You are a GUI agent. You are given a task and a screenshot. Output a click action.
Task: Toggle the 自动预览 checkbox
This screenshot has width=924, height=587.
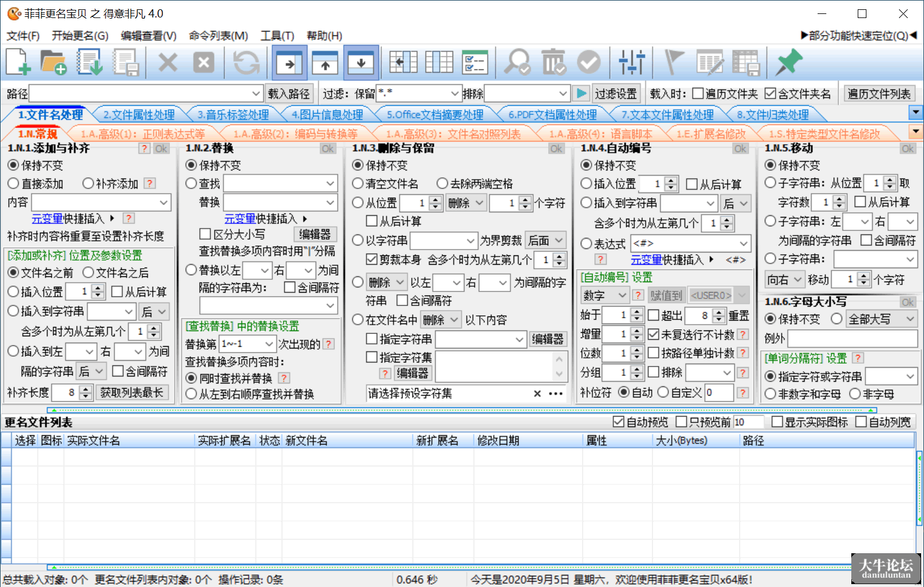pyautogui.click(x=619, y=422)
